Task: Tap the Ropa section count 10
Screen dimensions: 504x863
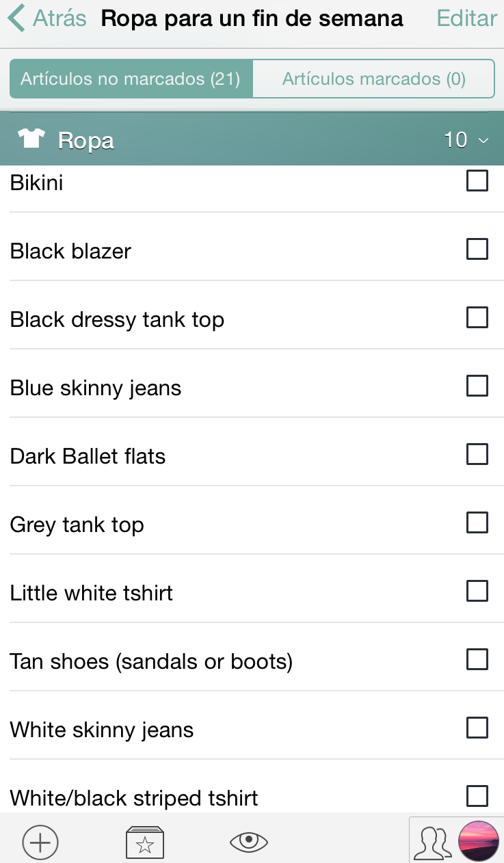Action: [455, 140]
